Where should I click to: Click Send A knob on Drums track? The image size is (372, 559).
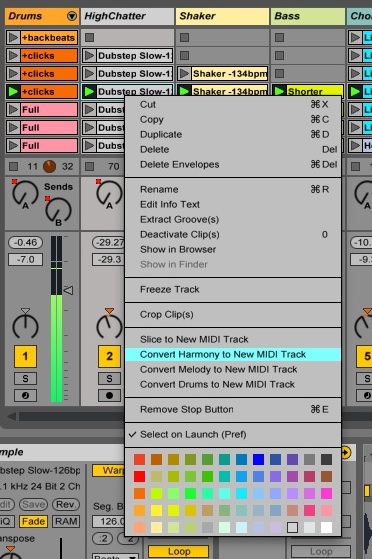[25, 193]
